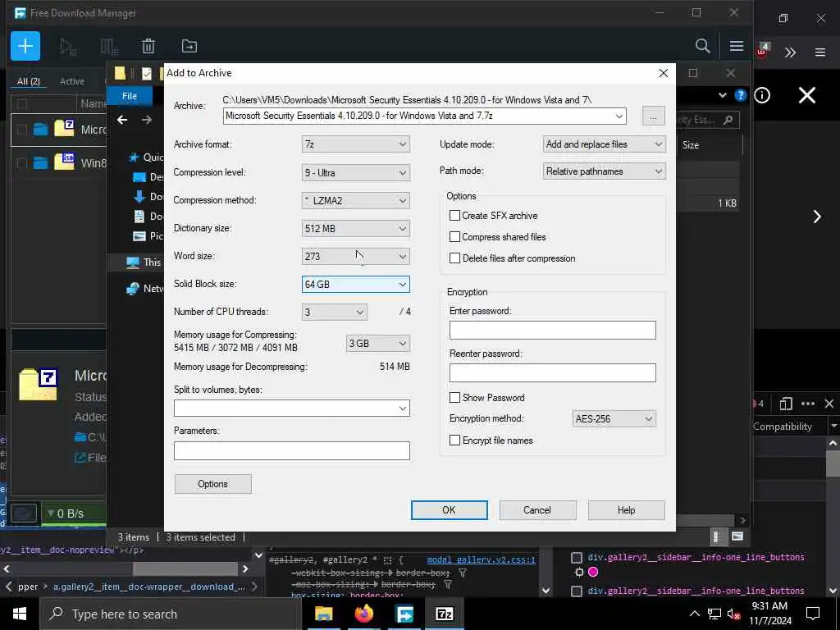
Task: Open the Windows Start menu
Action: click(x=20, y=614)
